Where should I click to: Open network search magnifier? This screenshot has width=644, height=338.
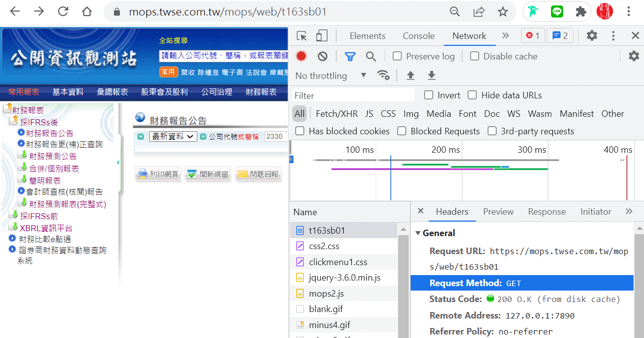[371, 56]
